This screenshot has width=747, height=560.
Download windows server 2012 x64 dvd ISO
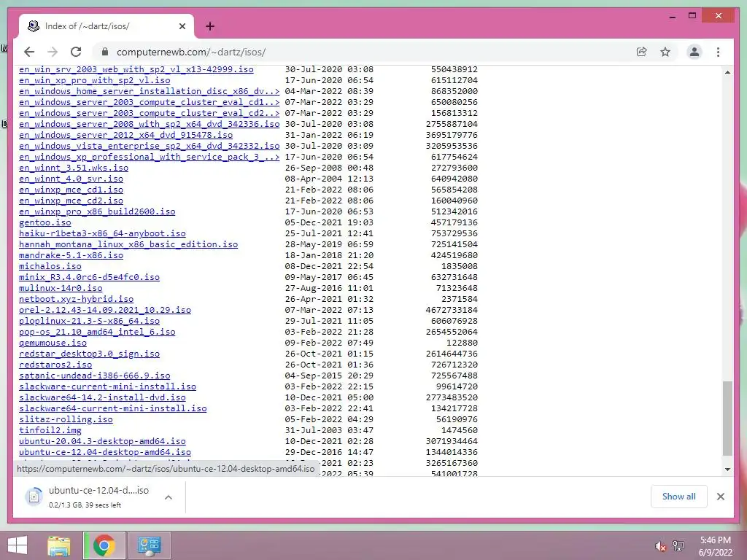125,135
